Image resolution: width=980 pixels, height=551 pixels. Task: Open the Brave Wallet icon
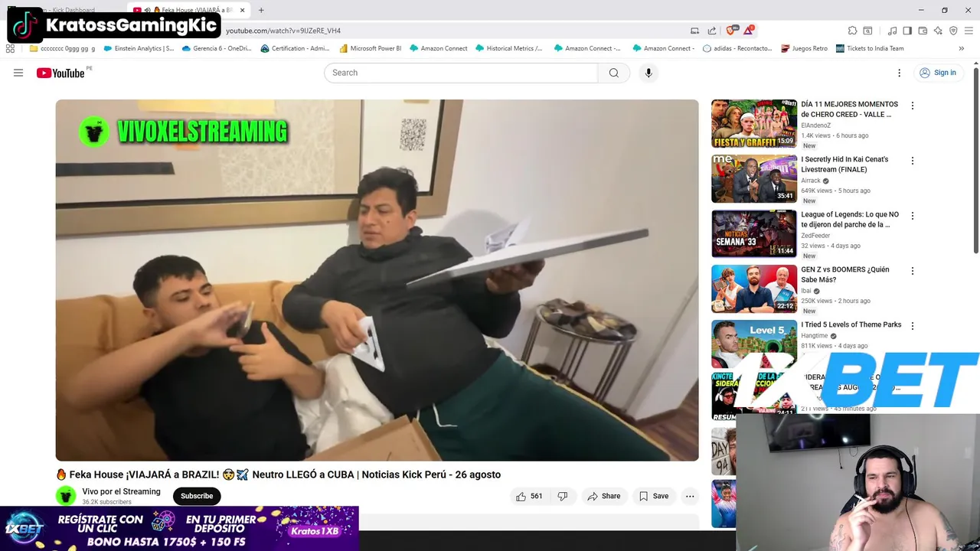[923, 31]
